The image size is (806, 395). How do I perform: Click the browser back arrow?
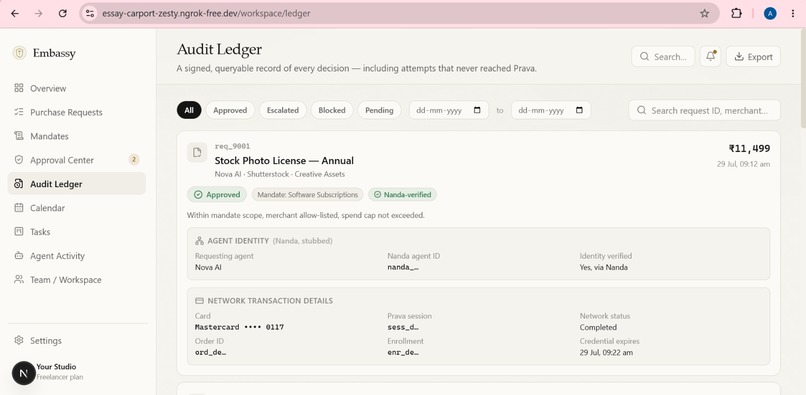pos(15,13)
